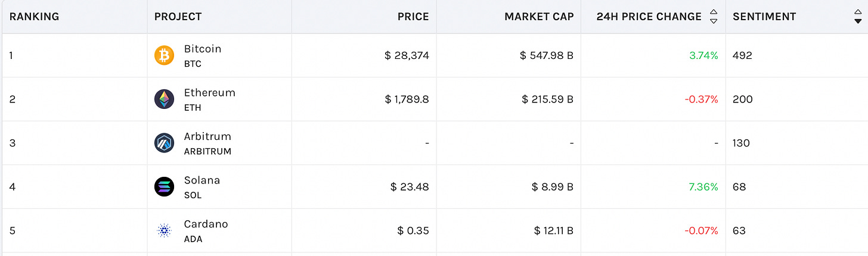The image size is (868, 256).
Task: Sort by Sentiment using arrow icon
Action: pyautogui.click(x=858, y=17)
